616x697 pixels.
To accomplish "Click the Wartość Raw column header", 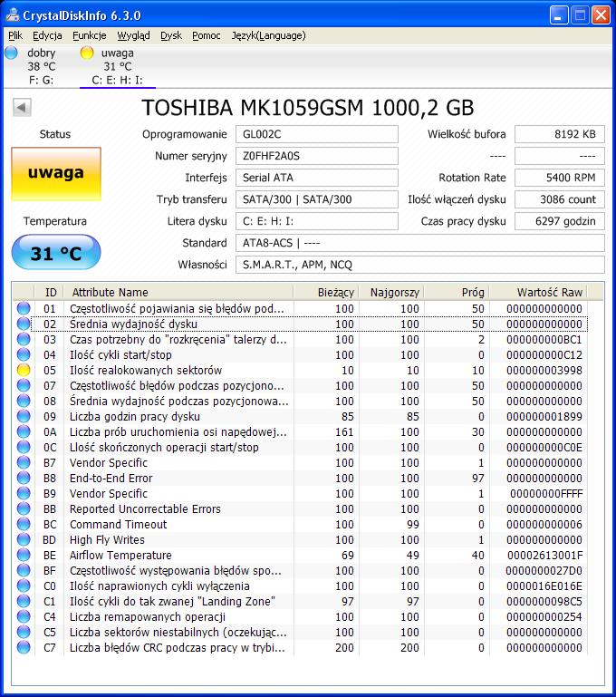I will pyautogui.click(x=538, y=292).
